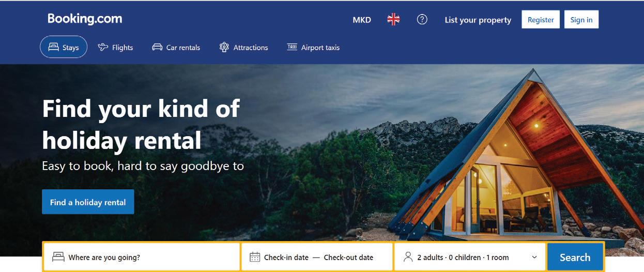Click the calendar icon beside Check-in date
The width and height of the screenshot is (644, 272).
click(255, 257)
